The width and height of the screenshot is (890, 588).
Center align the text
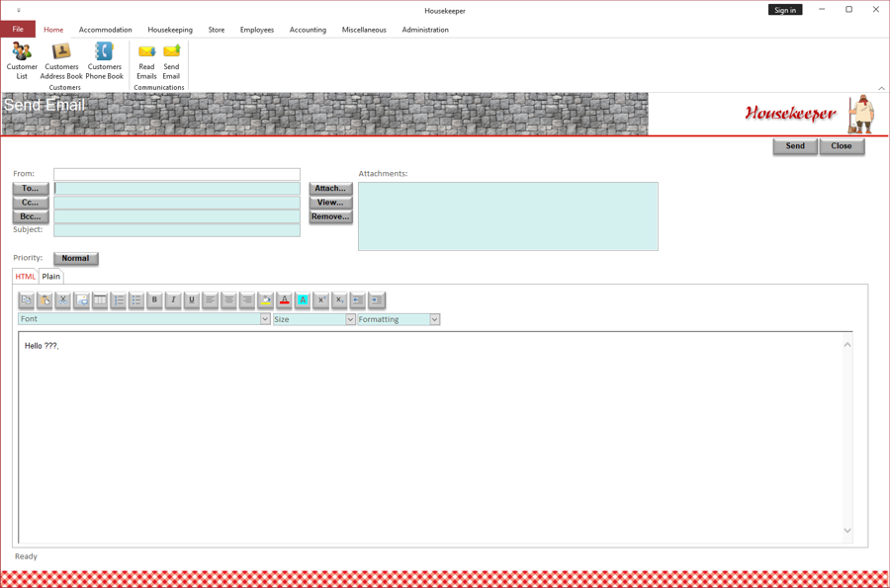coord(228,300)
